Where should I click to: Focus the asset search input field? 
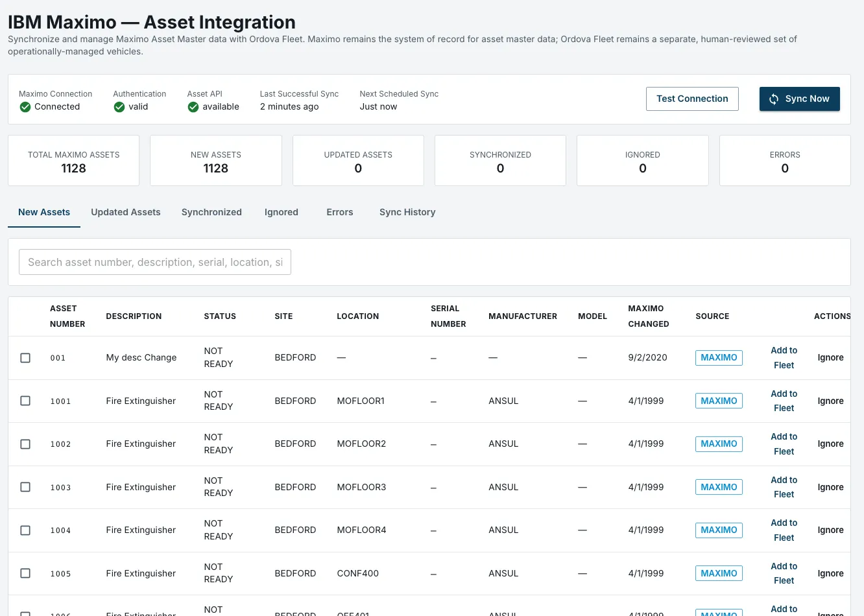(155, 262)
